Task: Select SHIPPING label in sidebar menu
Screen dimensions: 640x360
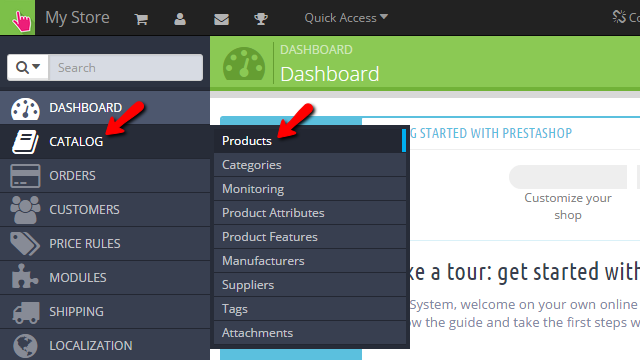Action: click(x=76, y=311)
